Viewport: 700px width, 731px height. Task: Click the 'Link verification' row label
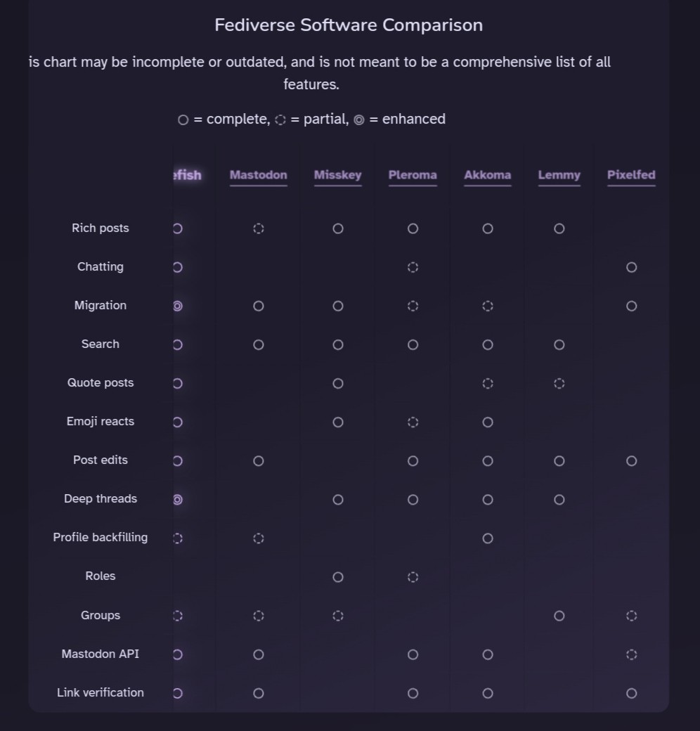pyautogui.click(x=101, y=693)
